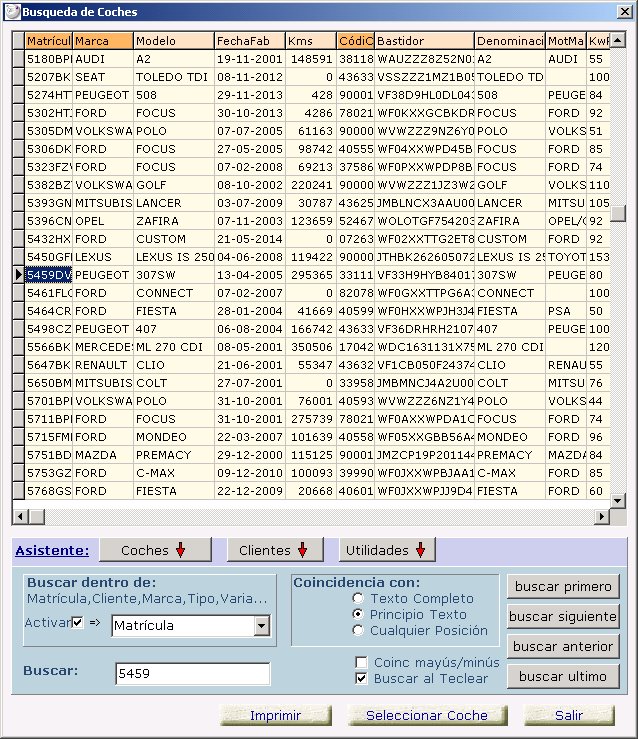Click the buscar primero button

pos(563,587)
